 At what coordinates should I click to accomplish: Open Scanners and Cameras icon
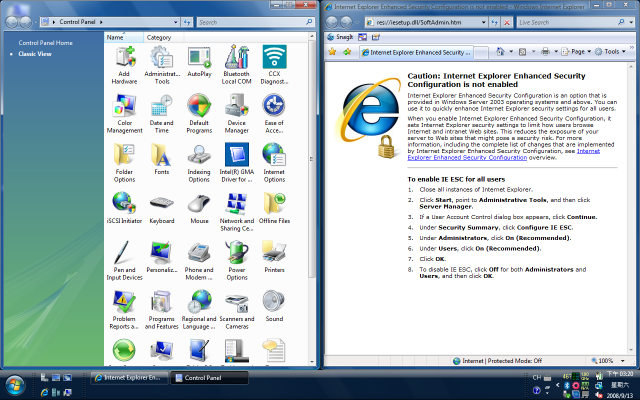click(237, 310)
